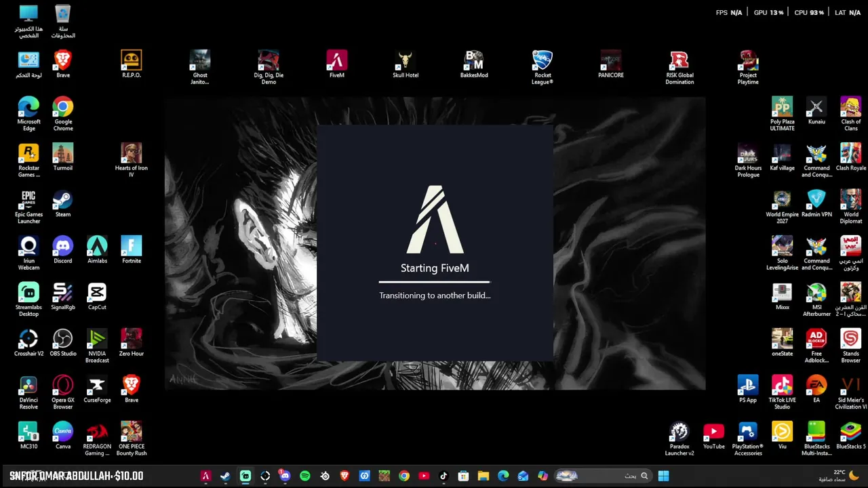Open the Solo Leveling Arise icon

coord(782,253)
